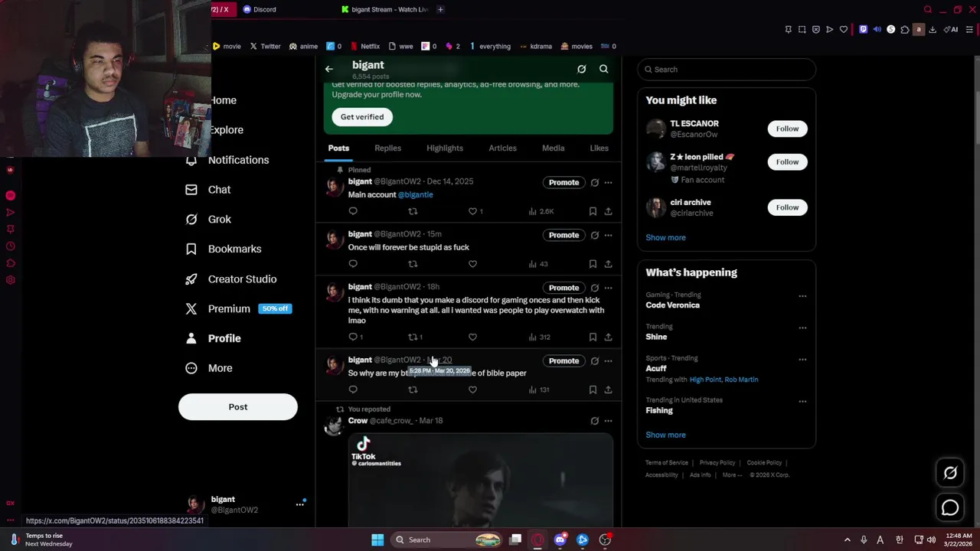Open options for Fishing trend

(802, 401)
